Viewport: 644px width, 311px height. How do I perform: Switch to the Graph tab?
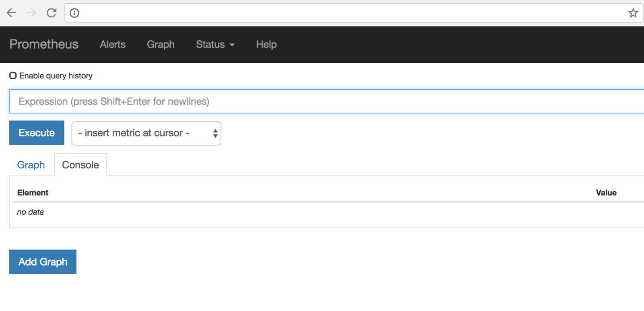(x=31, y=165)
